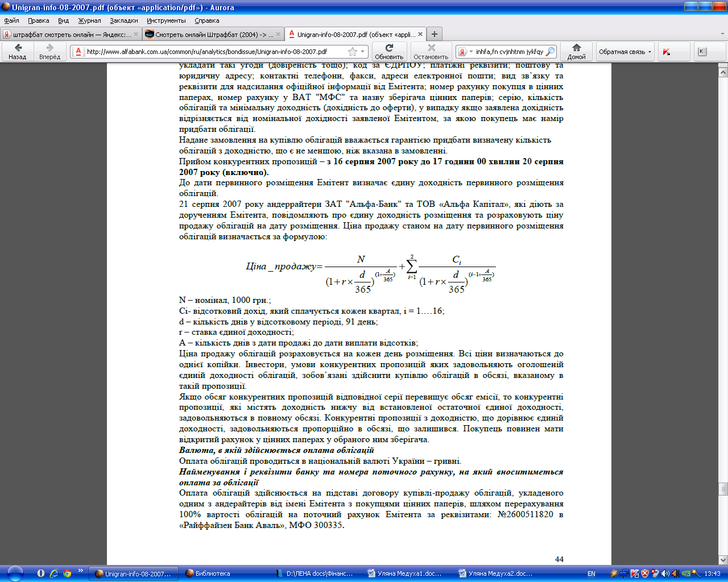Go to home page via Домой
The height and width of the screenshot is (582, 728).
[576, 51]
